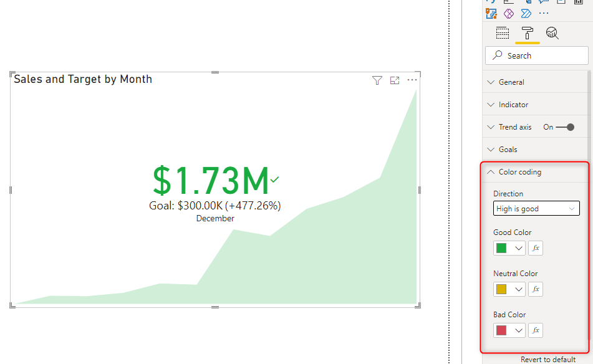
Task: Select the ArcGIS map visual icon
Action: point(491,13)
